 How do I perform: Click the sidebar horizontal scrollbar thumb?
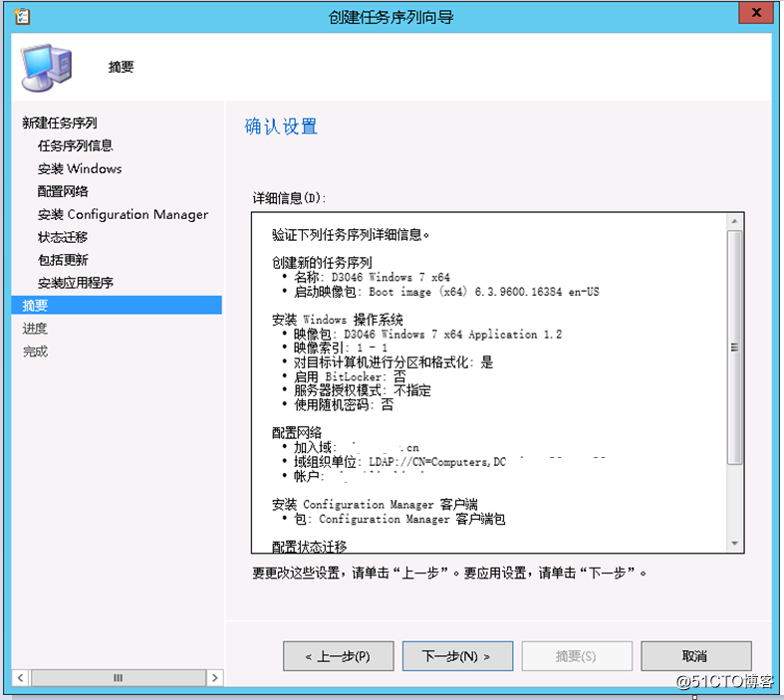pos(119,678)
